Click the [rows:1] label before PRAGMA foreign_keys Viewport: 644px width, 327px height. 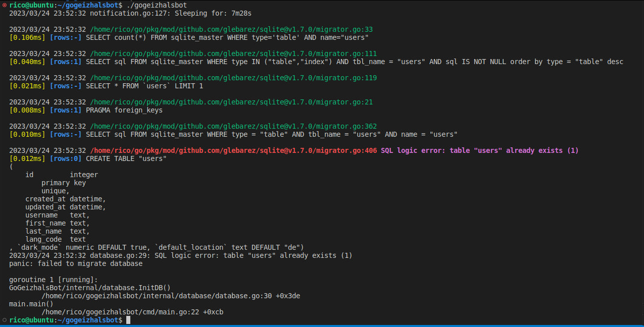[66, 110]
